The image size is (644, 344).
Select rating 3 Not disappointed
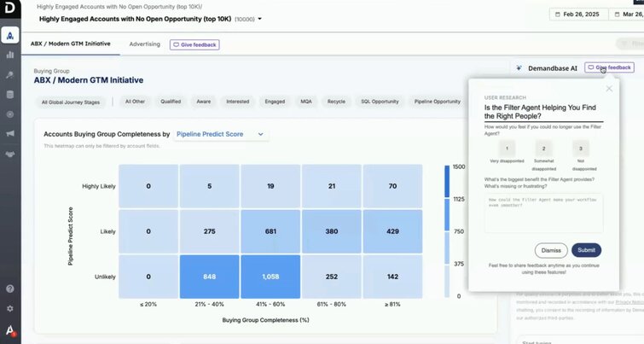(x=580, y=149)
